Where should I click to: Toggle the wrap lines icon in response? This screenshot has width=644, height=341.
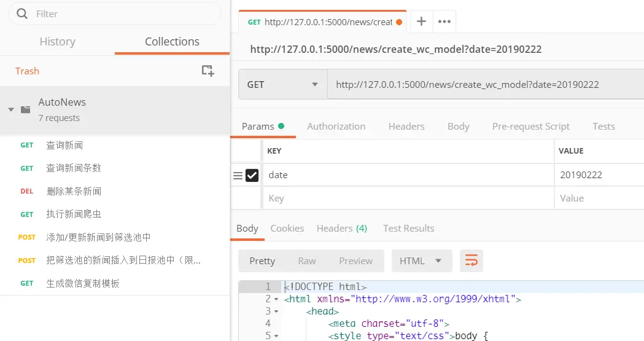[471, 261]
